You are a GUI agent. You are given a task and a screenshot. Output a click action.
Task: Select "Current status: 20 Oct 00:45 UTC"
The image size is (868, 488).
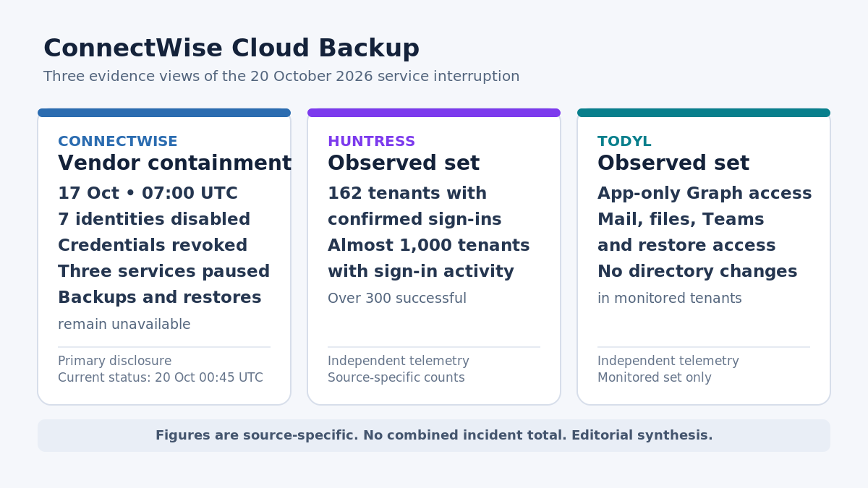click(x=161, y=377)
